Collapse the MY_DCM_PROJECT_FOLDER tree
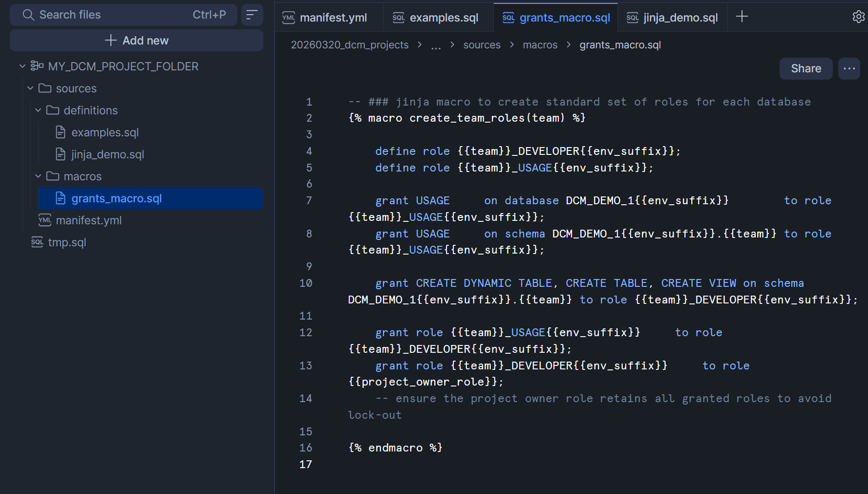The width and height of the screenshot is (868, 494). pos(22,66)
